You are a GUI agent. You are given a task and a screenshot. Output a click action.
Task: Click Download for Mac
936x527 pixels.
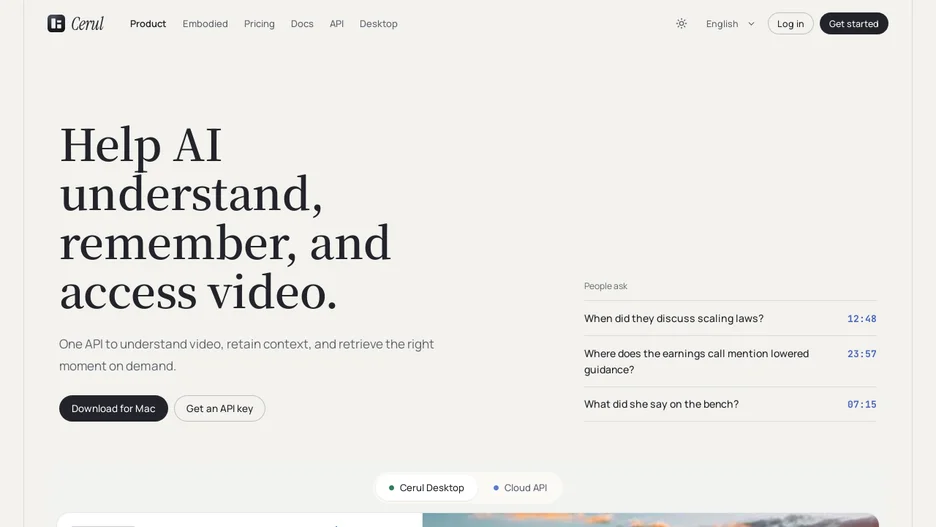[113, 408]
